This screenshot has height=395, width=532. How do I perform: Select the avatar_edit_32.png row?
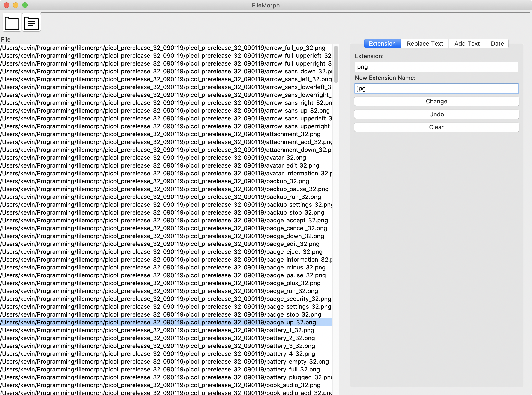(x=166, y=165)
